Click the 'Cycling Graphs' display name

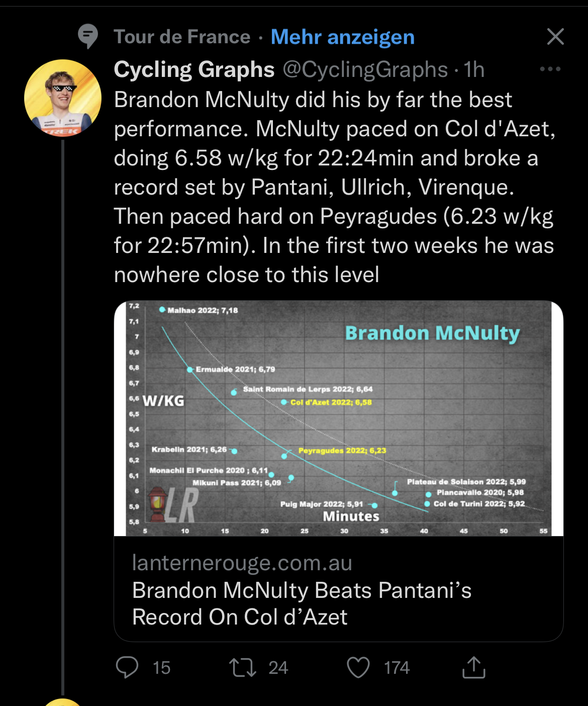click(194, 69)
